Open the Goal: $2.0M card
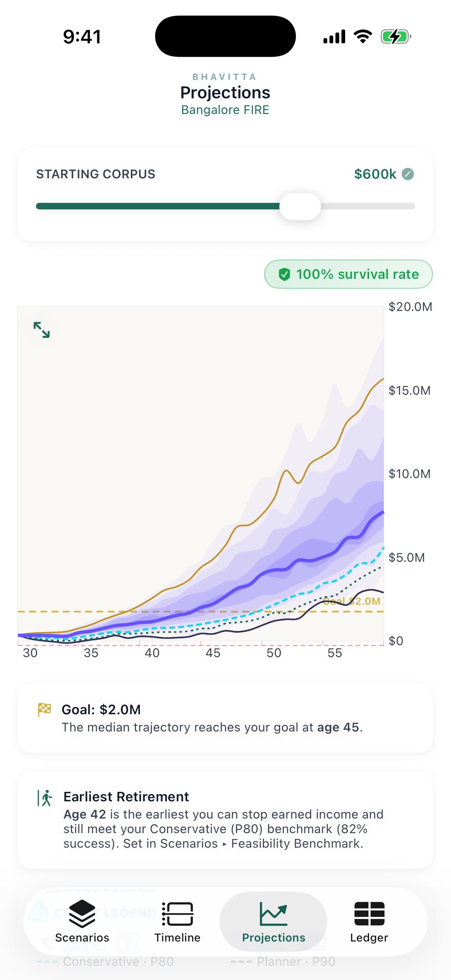The width and height of the screenshot is (451, 980). click(x=225, y=718)
